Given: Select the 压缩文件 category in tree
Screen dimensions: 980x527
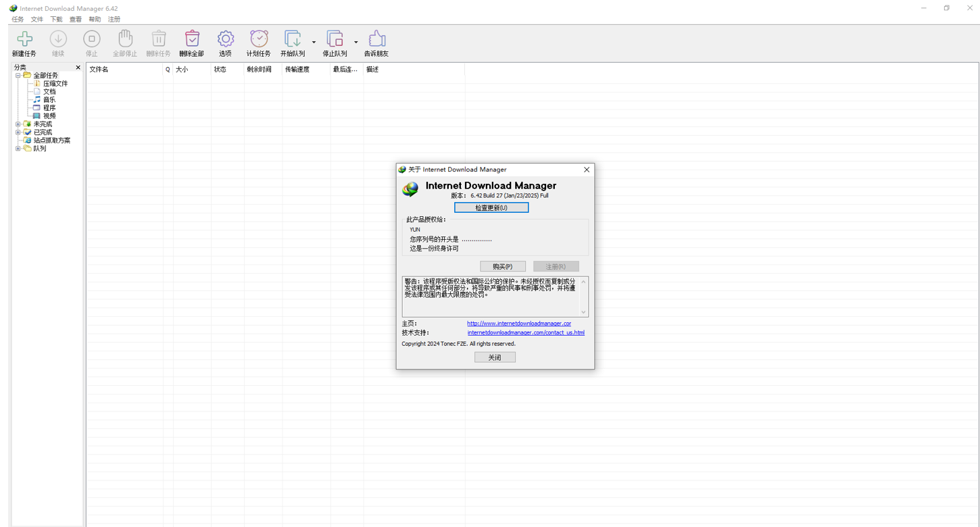Looking at the screenshot, I should (55, 83).
